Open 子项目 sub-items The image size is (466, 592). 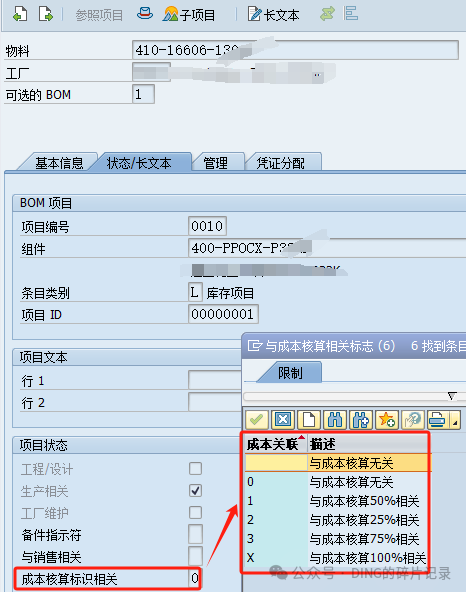point(189,14)
